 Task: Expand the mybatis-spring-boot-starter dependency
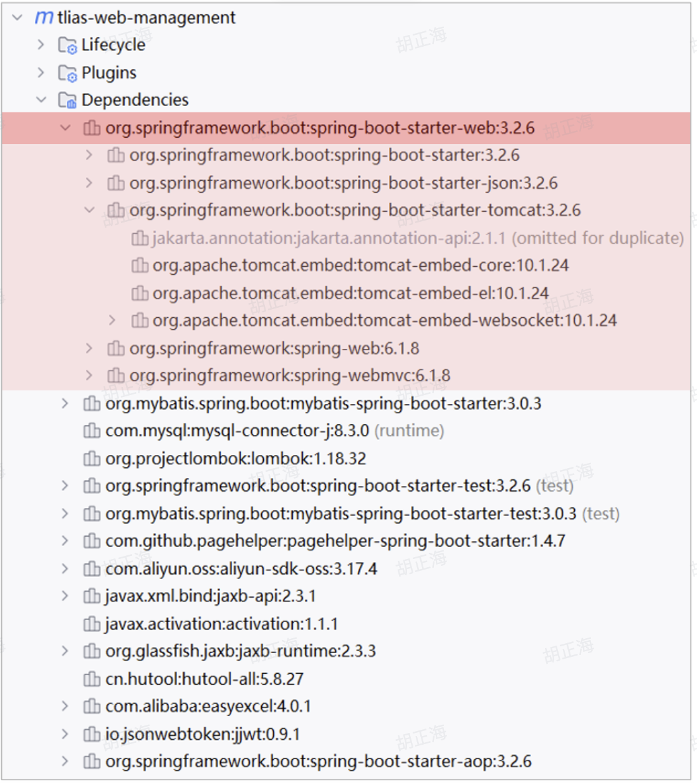point(65,403)
